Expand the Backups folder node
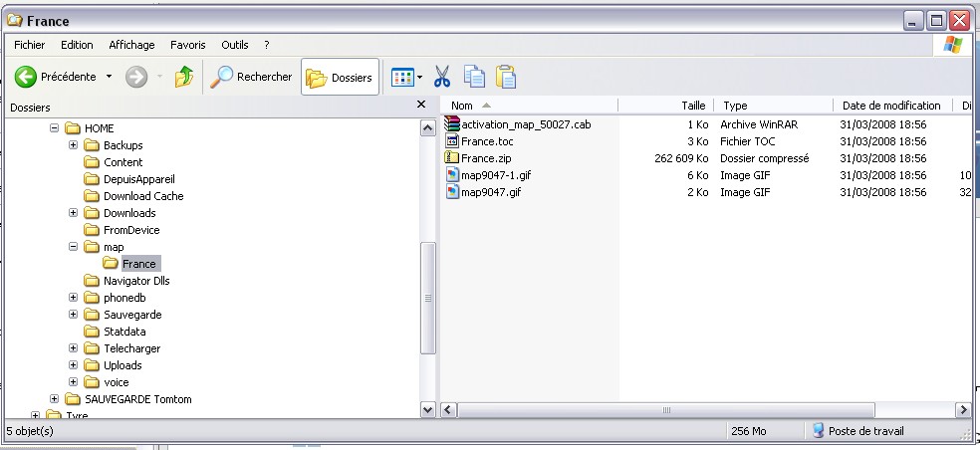This screenshot has height=450, width=980. pos(73,145)
